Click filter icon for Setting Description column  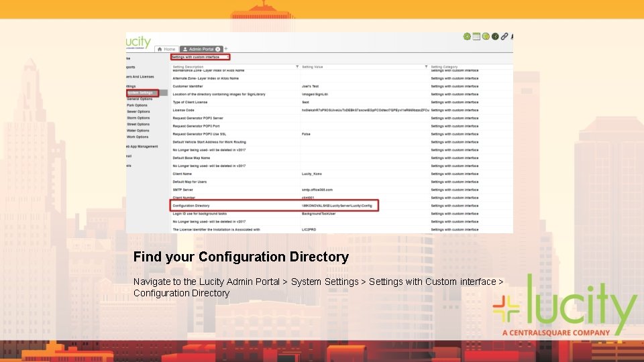coord(297,66)
